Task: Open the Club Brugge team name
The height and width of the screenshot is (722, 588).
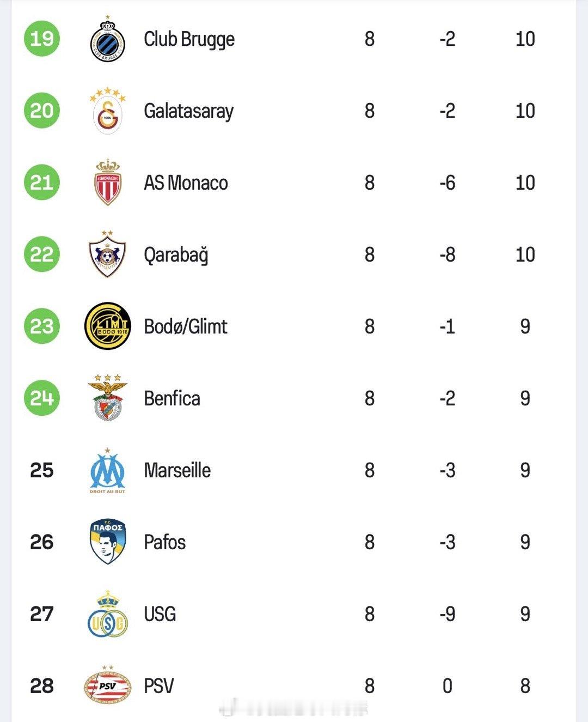Action: [189, 39]
